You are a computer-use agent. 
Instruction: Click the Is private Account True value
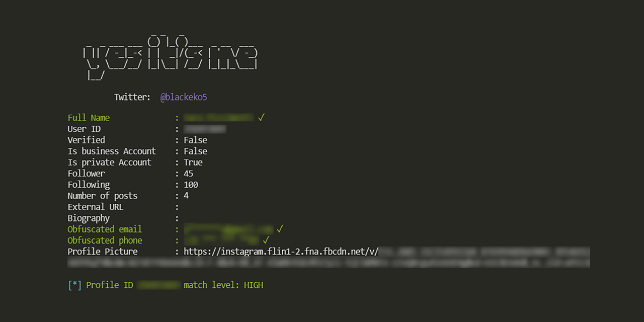click(x=193, y=162)
